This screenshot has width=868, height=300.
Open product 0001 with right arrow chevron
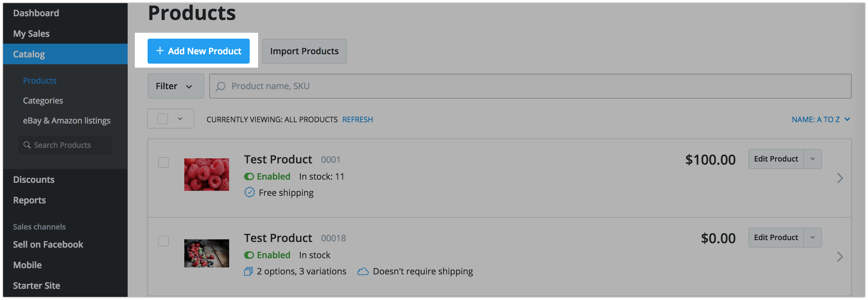840,178
